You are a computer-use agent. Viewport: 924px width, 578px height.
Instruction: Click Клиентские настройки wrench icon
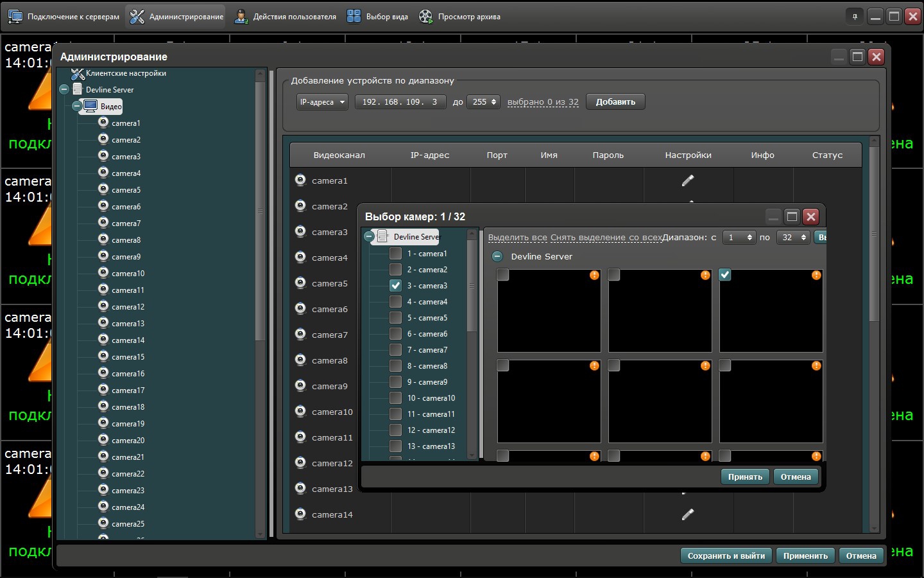78,74
